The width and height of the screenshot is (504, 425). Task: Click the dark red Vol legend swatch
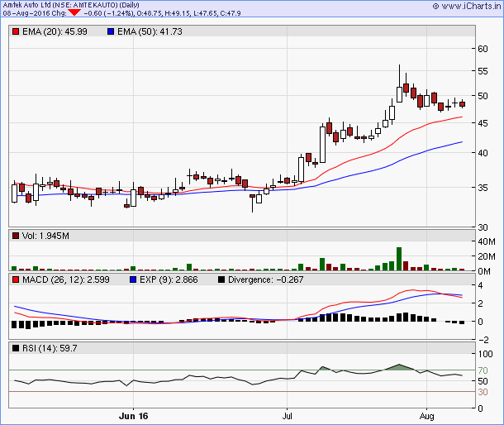16,236
